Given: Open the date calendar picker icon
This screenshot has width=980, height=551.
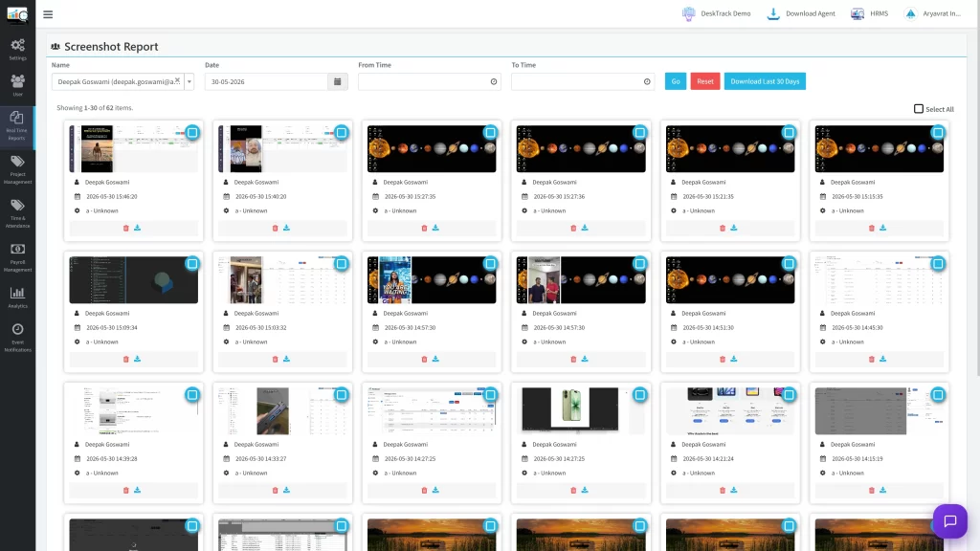Looking at the screenshot, I should [x=338, y=81].
